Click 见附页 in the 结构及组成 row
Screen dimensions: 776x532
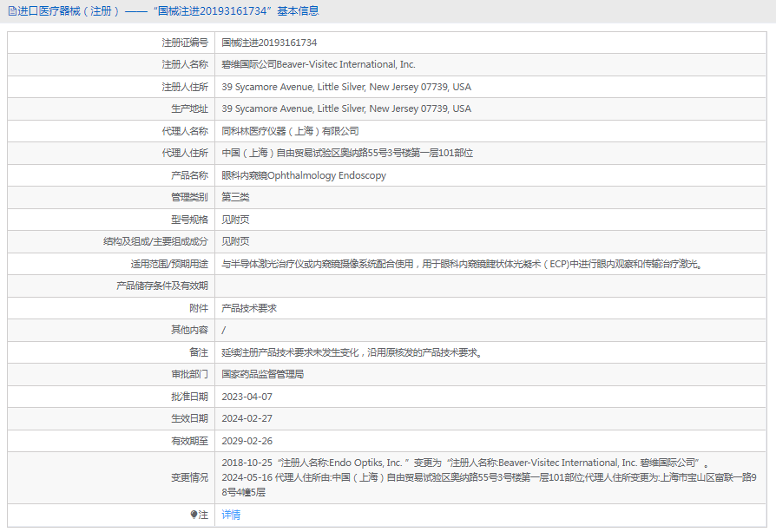235,241
